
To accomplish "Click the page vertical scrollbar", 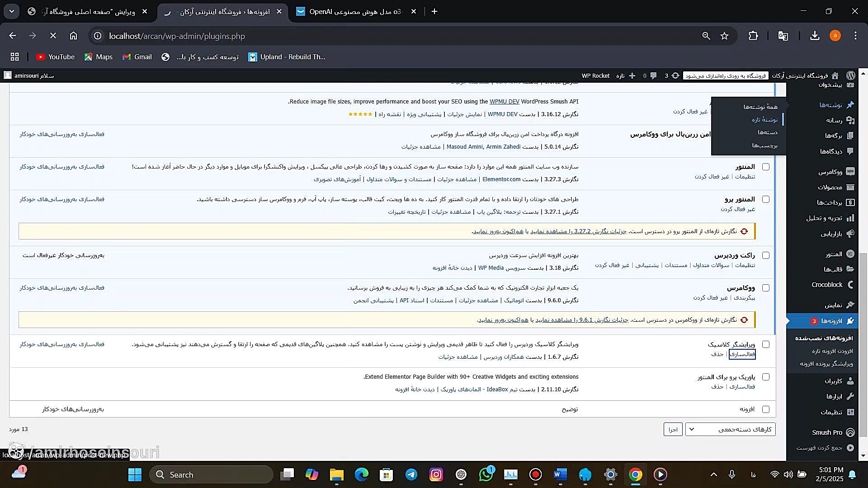I will (x=863, y=345).
